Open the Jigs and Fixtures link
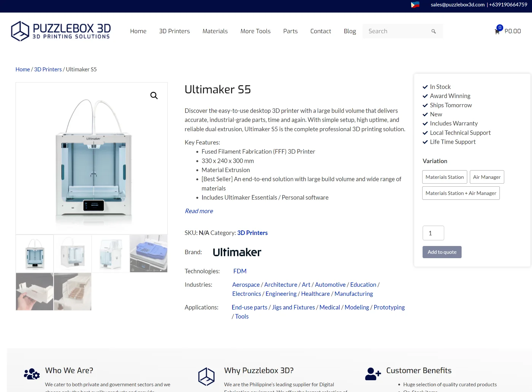Image resolution: width=532 pixels, height=392 pixels. pos(293,307)
